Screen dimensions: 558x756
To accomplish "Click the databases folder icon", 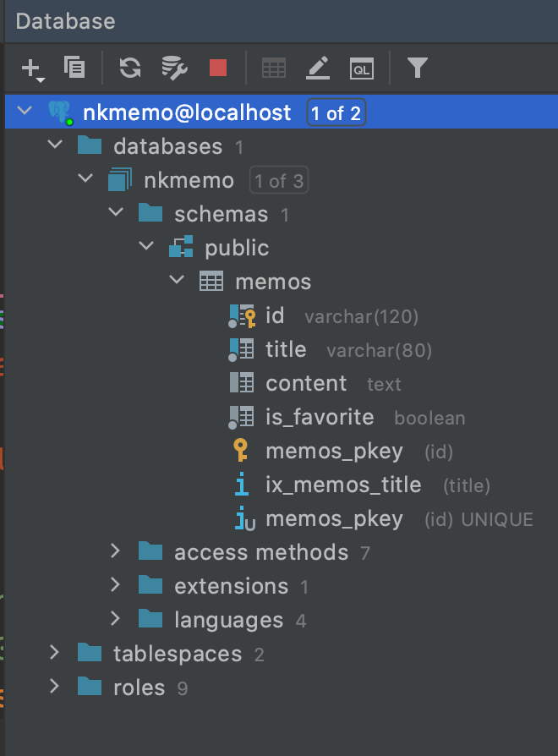I will (x=90, y=145).
